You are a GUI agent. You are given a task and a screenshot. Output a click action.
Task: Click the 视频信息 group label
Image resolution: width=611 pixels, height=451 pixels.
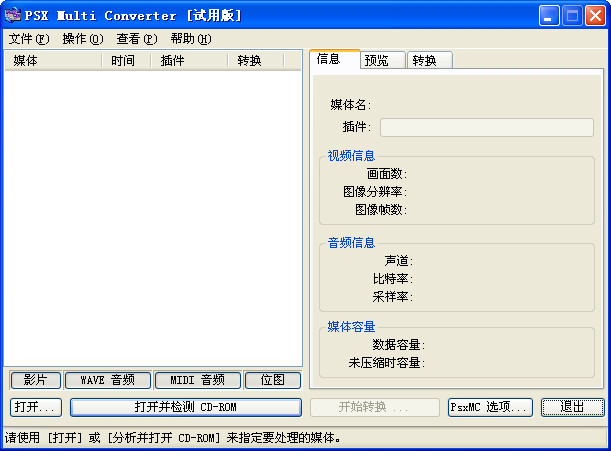coord(351,156)
